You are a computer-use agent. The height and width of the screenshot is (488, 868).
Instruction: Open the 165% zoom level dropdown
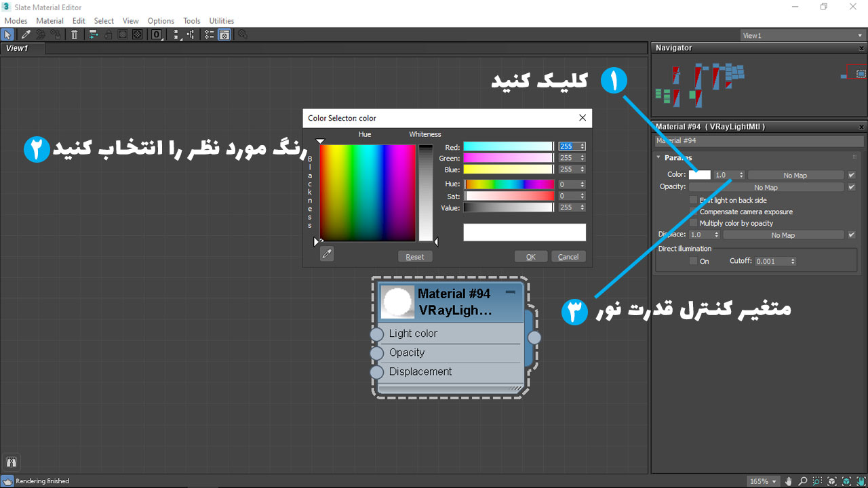[x=762, y=481]
